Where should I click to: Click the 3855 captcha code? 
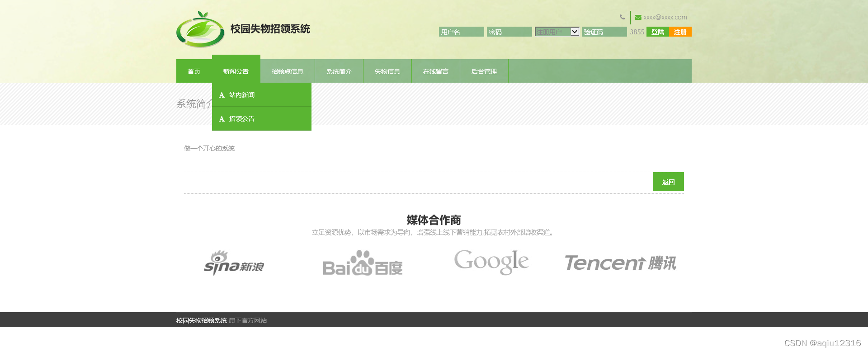tap(637, 32)
